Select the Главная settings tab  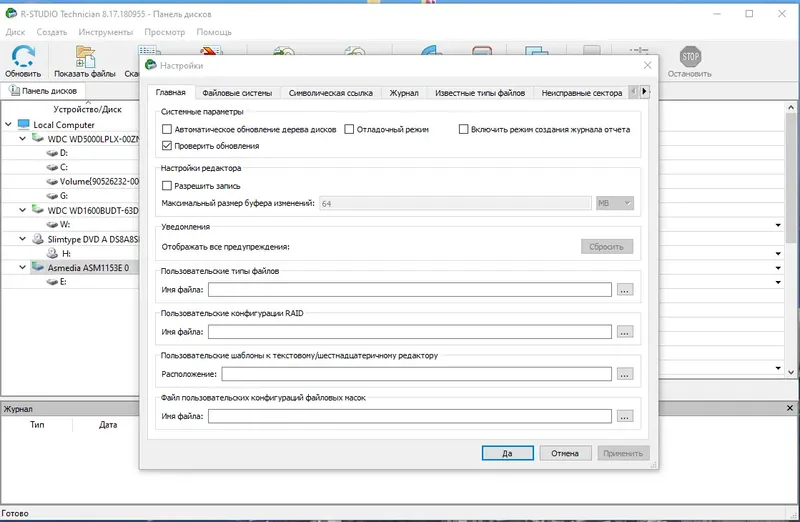click(170, 92)
